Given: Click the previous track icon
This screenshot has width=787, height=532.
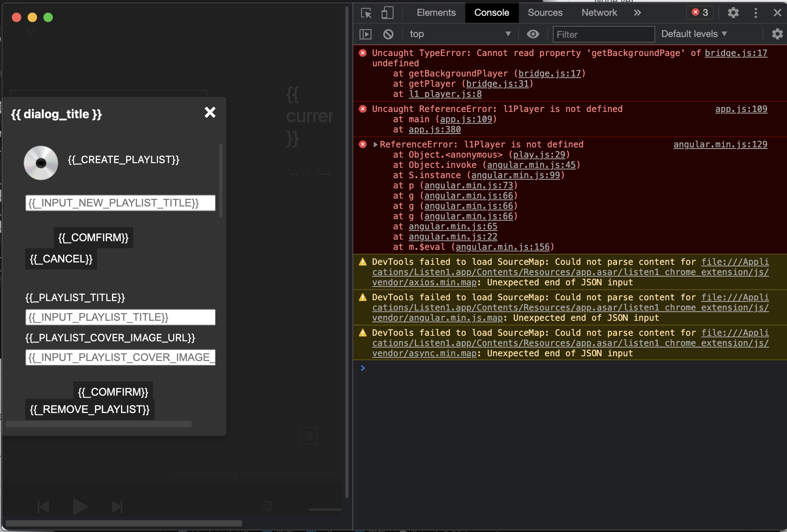Looking at the screenshot, I should pos(43,507).
